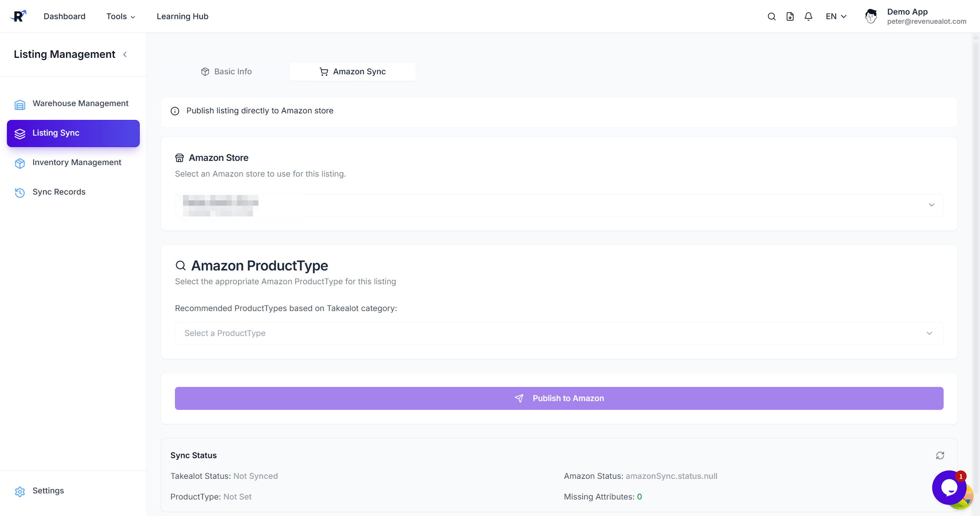Expand the Tools menu
980x516 pixels.
coord(121,16)
